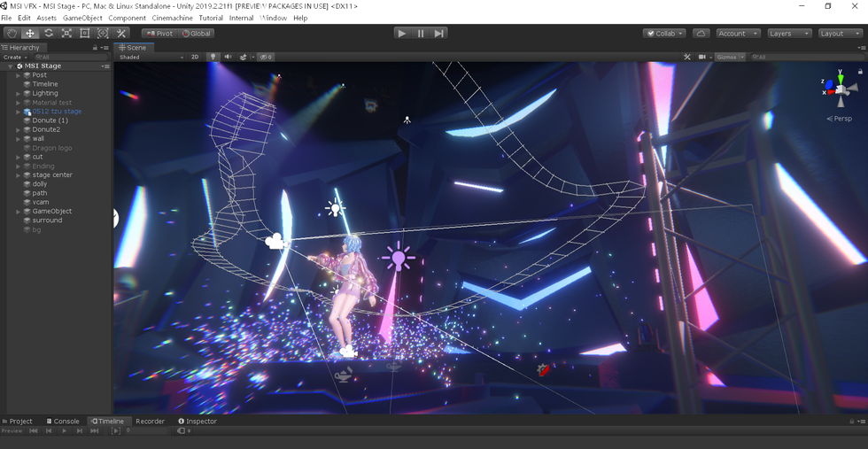The height and width of the screenshot is (449, 868).
Task: Toggle Pivot handle position
Action: coord(159,34)
